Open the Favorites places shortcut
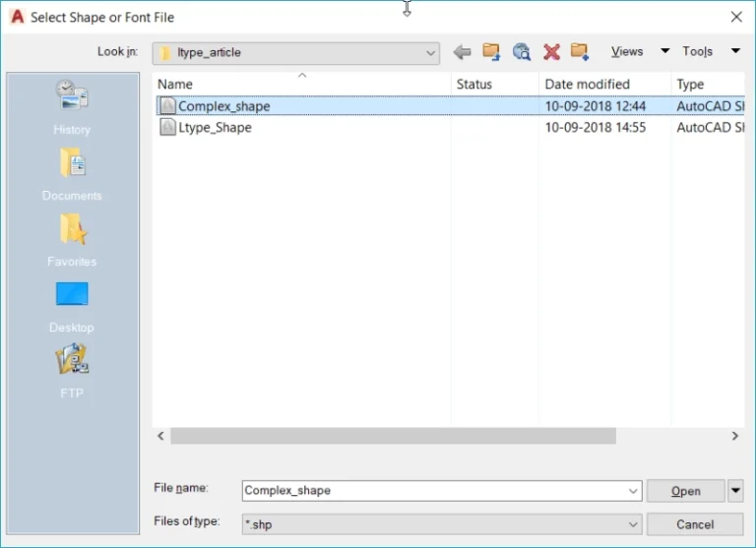 (72, 240)
